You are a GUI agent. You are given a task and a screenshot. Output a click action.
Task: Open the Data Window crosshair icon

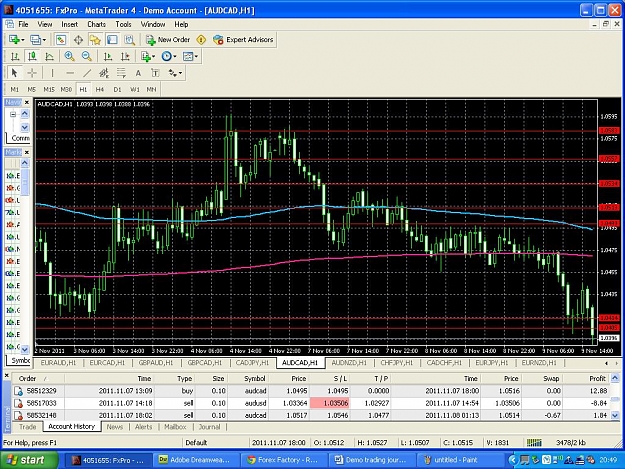coord(78,40)
